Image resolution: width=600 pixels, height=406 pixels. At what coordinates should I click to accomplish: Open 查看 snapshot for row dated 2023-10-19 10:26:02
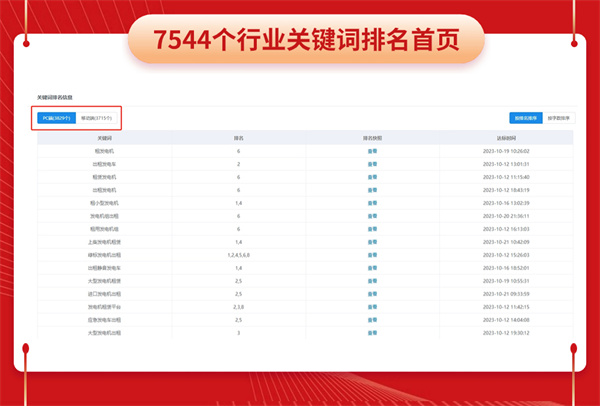pos(372,150)
